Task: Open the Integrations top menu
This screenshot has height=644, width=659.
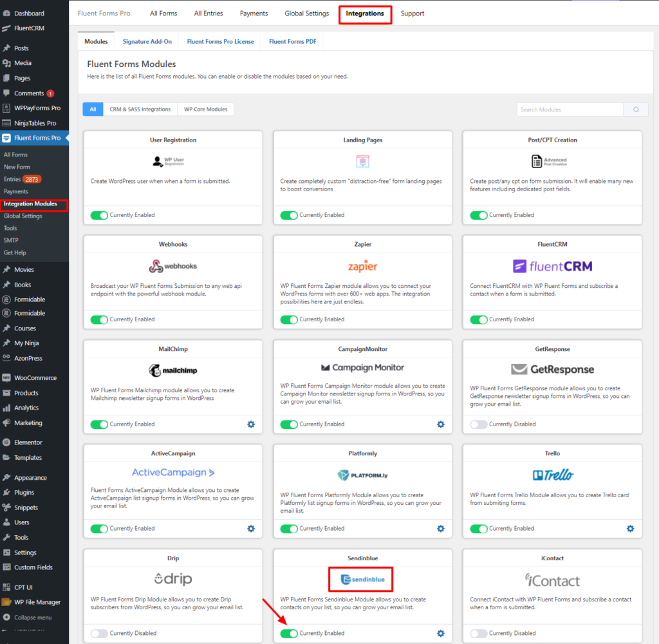Action: 365,14
